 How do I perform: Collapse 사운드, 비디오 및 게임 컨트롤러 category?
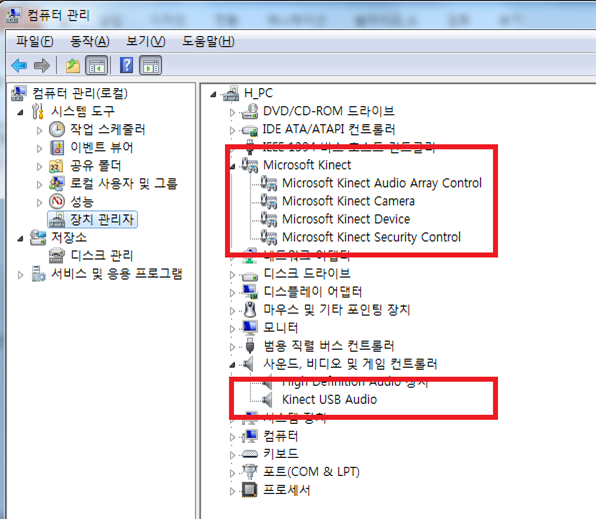(x=232, y=365)
